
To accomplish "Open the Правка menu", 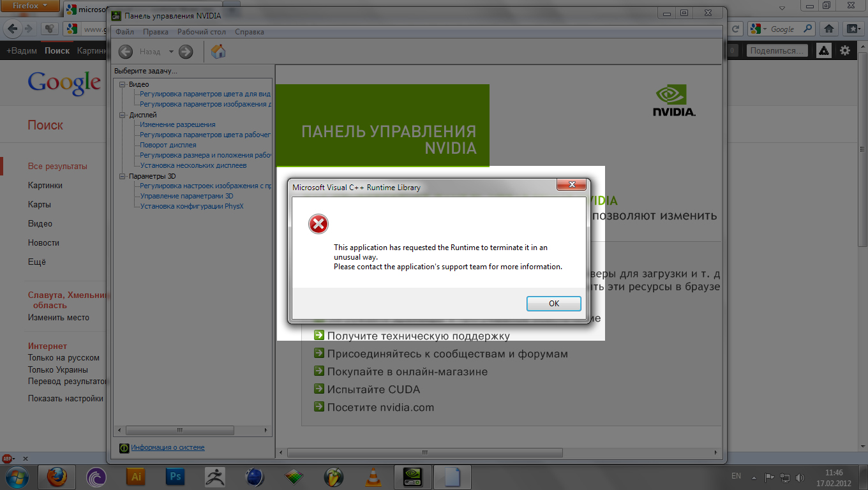I will point(156,32).
